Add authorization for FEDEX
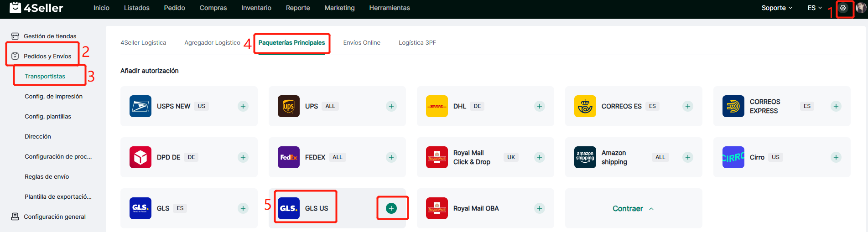 point(391,157)
